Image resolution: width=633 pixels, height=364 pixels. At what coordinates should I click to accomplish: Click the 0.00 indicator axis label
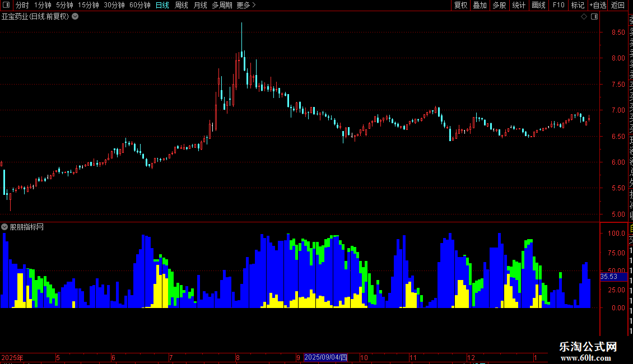pyautogui.click(x=618, y=308)
